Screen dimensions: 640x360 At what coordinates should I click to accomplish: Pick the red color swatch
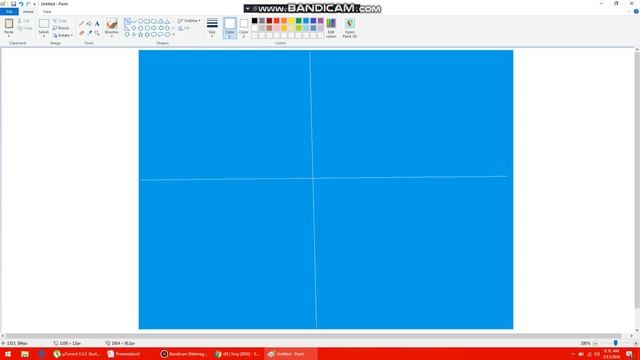pos(276,21)
